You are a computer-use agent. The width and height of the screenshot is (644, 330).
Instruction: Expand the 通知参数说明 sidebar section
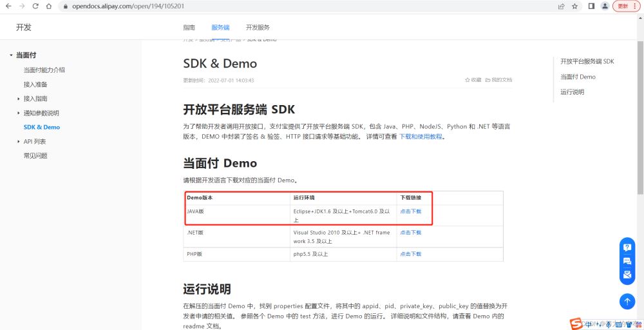coord(19,113)
